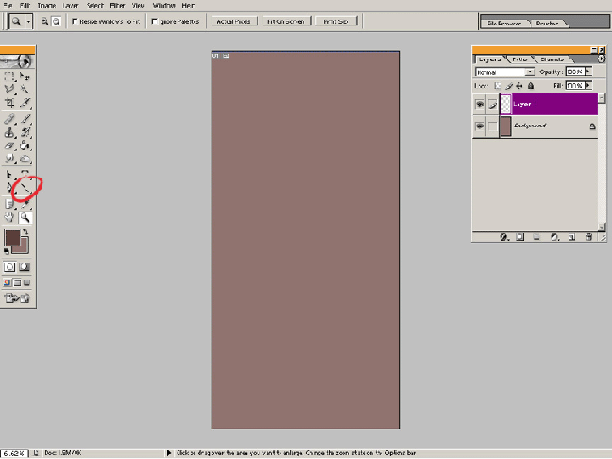
Task: Hide the top Layer 1 eye icon
Action: [x=480, y=104]
